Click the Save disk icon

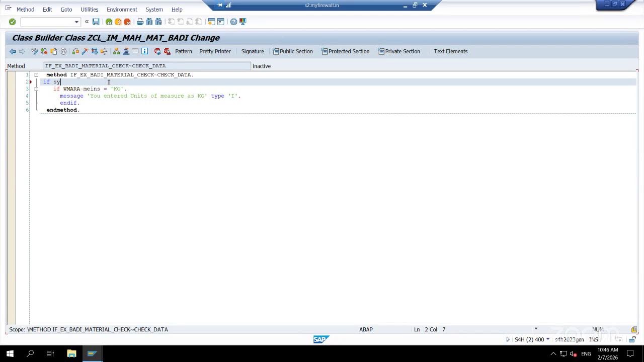[x=96, y=22]
